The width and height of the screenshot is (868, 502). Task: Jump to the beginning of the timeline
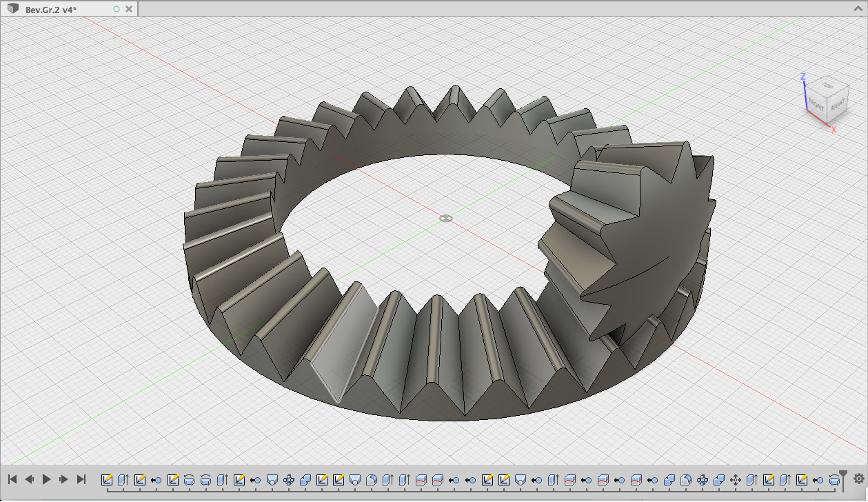12,479
